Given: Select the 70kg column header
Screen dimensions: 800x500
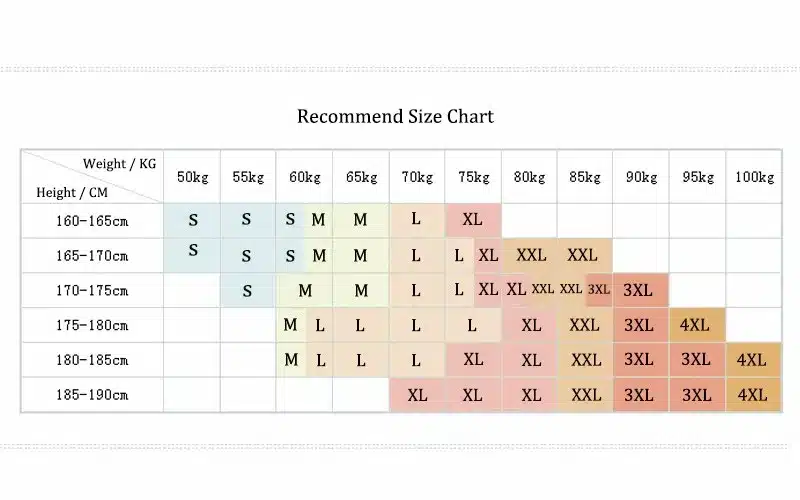Looking at the screenshot, I should pyautogui.click(x=417, y=178).
